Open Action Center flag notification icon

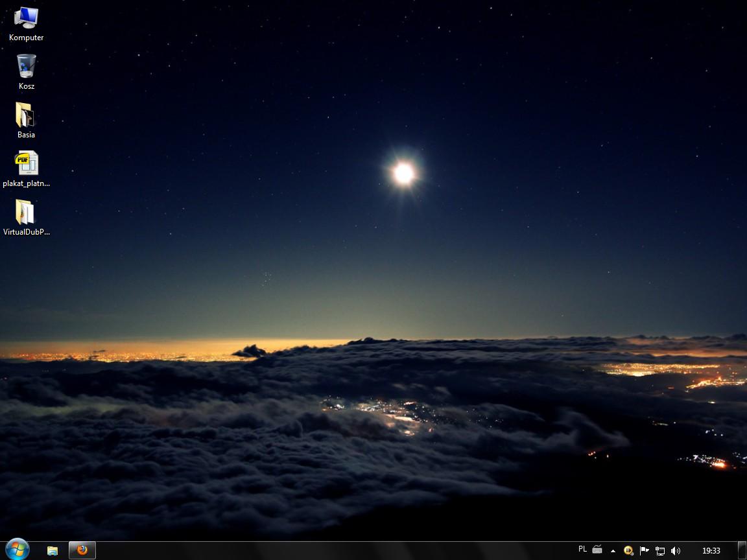(x=644, y=550)
